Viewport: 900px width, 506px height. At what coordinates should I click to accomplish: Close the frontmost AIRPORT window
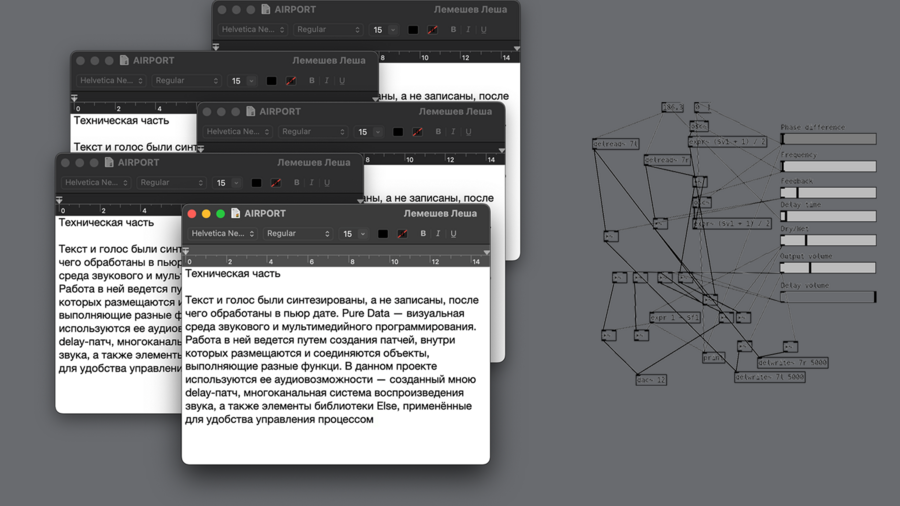point(192,213)
